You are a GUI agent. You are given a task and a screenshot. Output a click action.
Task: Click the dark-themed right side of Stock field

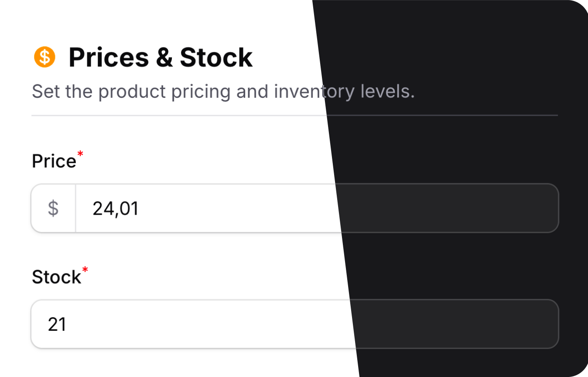(x=458, y=324)
